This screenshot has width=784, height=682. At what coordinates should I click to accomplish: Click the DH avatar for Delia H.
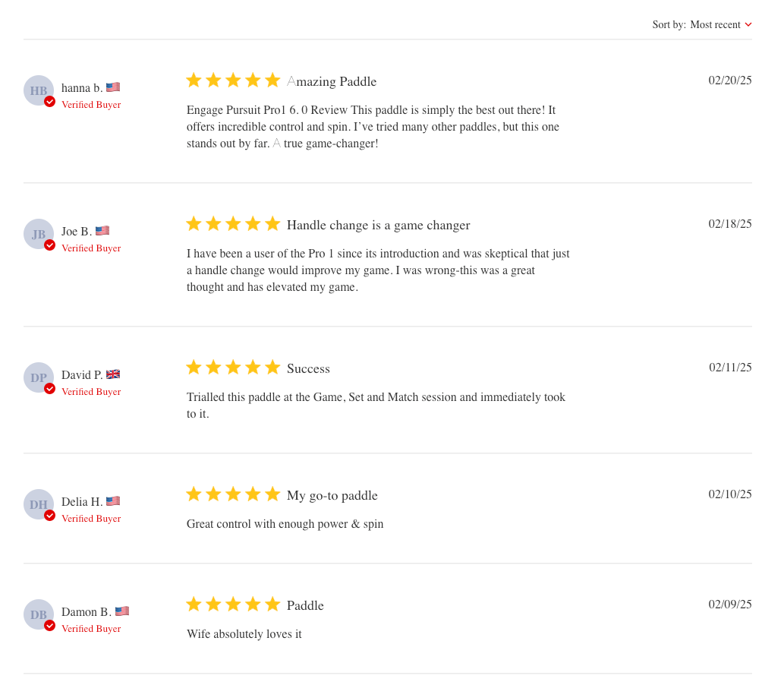pyautogui.click(x=38, y=504)
